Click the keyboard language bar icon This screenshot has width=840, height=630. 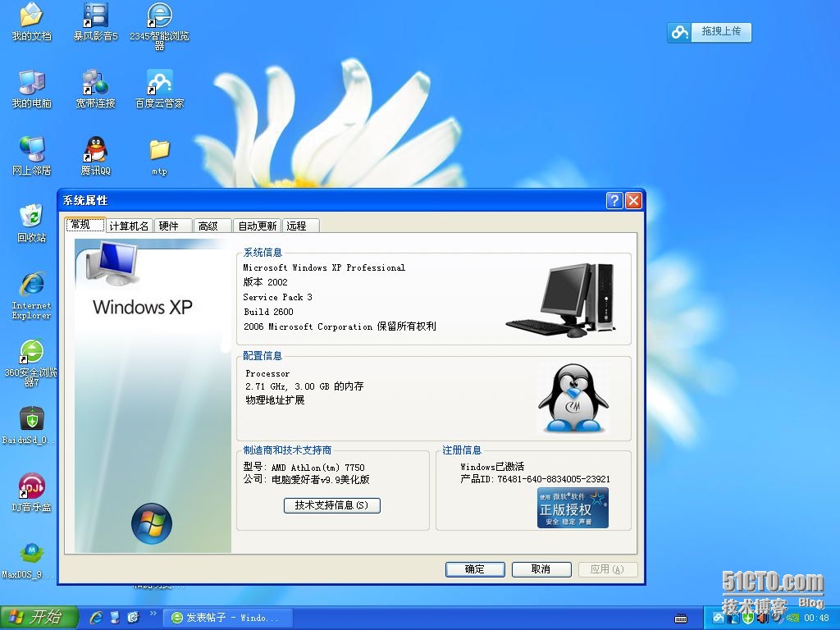click(x=681, y=619)
